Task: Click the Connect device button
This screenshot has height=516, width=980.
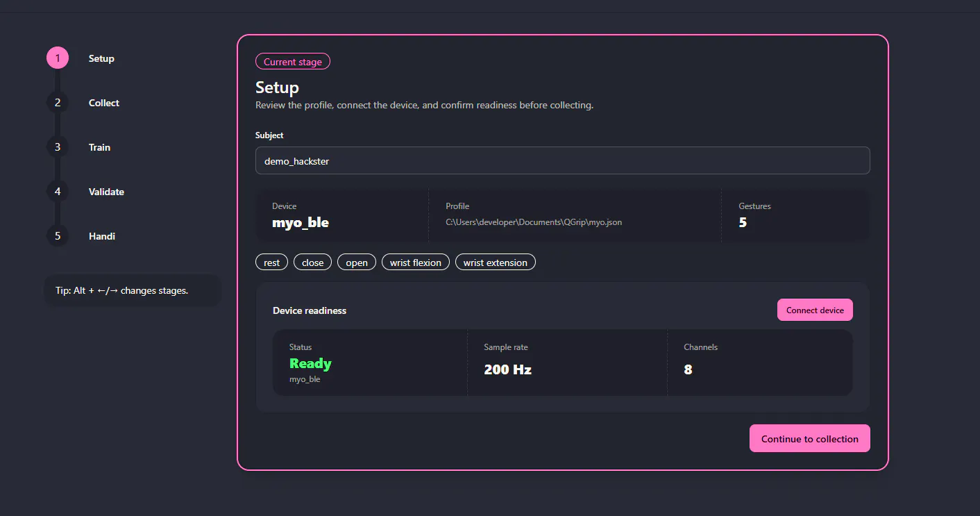Action: pos(815,310)
